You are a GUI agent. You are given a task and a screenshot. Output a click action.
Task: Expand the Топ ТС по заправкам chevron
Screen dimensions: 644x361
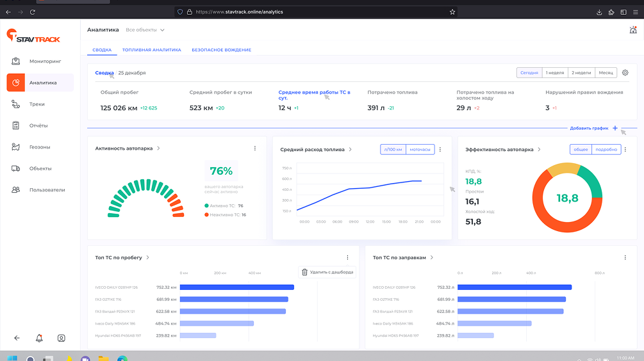click(432, 258)
